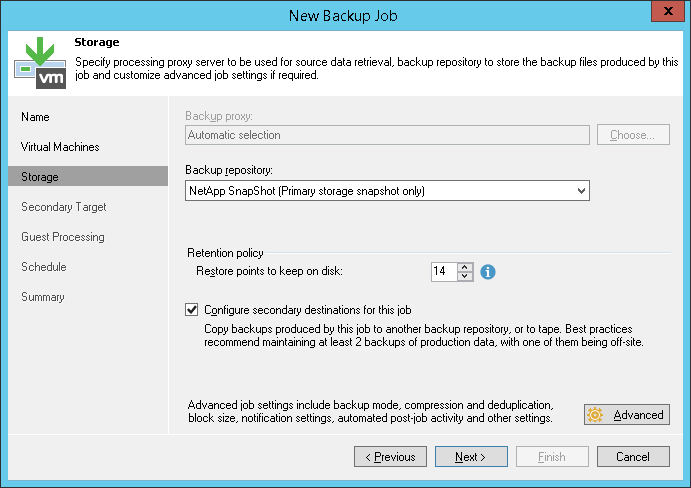Screen dimensions: 691x488
Task: Open the Summary step
Action: click(x=43, y=297)
